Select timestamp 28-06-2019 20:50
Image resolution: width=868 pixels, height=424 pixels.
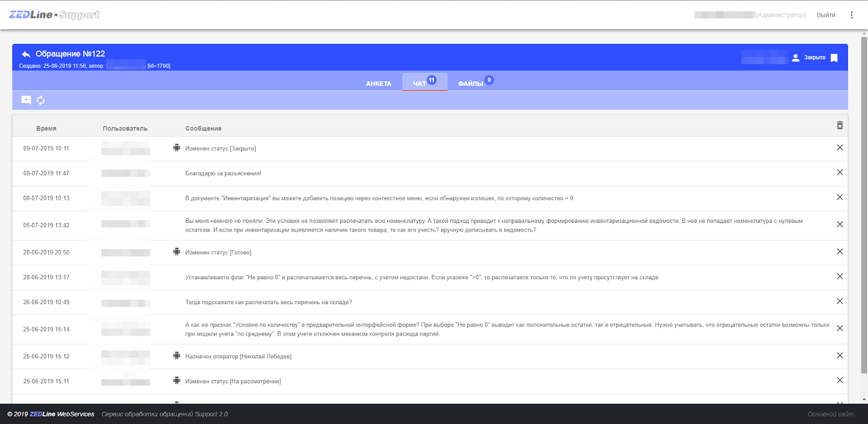pos(46,253)
